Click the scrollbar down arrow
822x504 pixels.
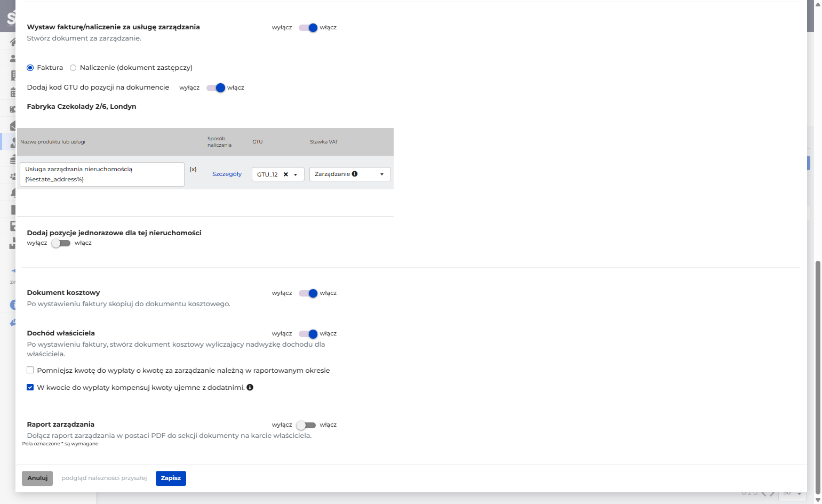[x=818, y=500]
